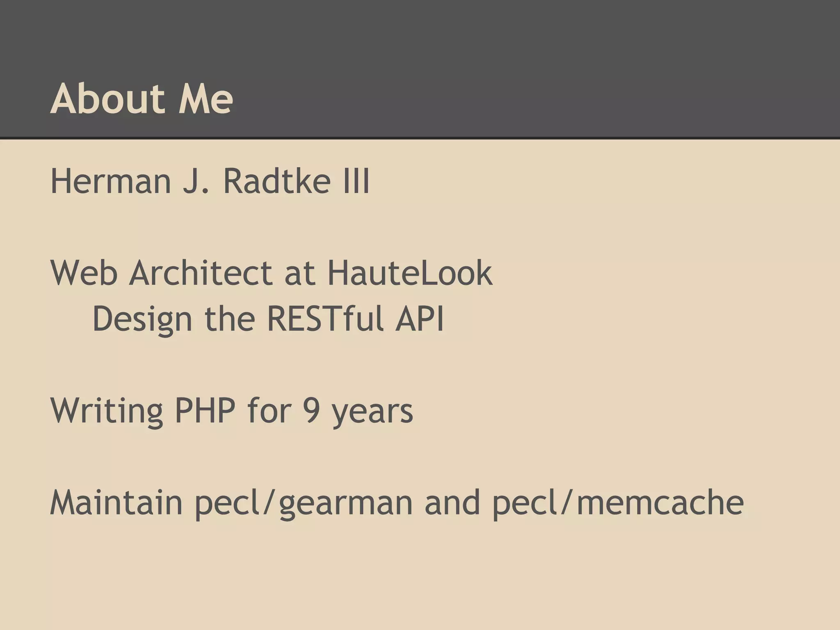Click the word 'Maintain' on the last line

[116, 502]
